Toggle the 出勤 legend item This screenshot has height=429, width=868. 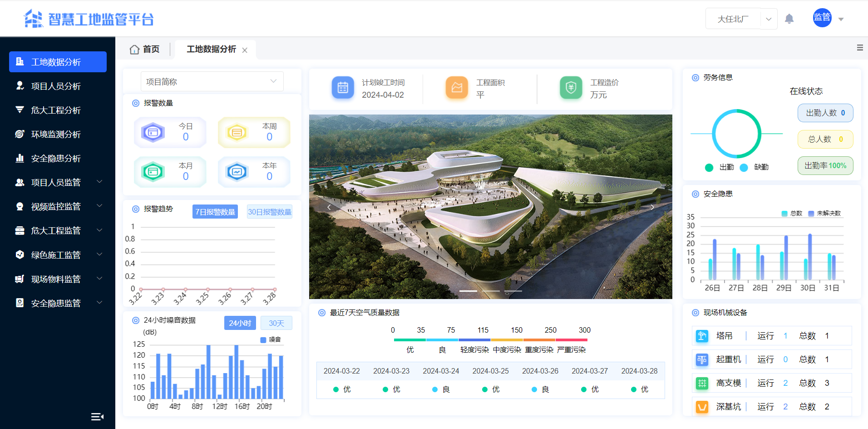point(720,167)
